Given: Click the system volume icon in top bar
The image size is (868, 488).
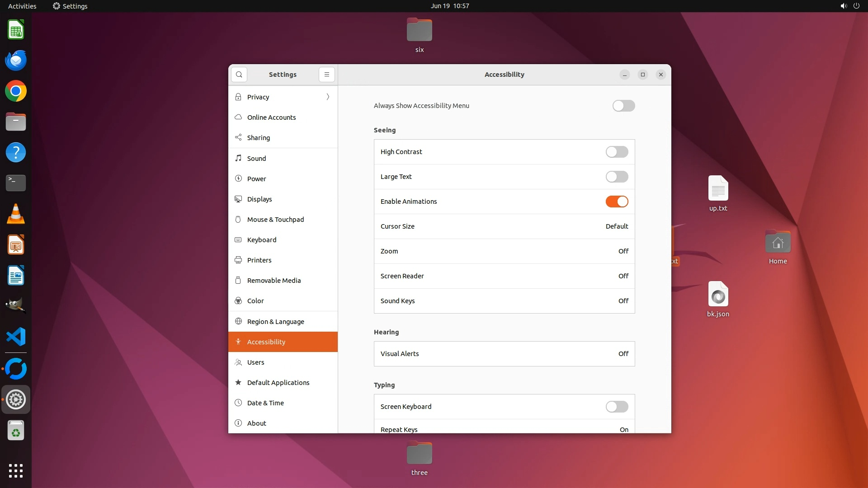Looking at the screenshot, I should [843, 6].
